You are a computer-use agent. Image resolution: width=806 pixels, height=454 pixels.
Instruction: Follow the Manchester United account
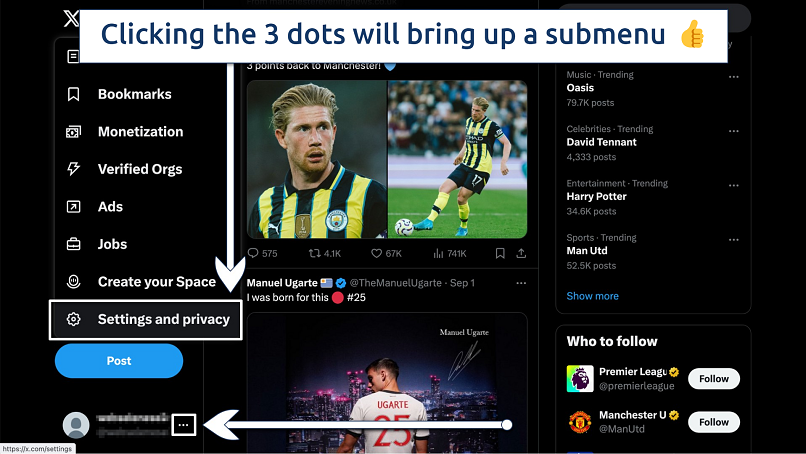(713, 422)
